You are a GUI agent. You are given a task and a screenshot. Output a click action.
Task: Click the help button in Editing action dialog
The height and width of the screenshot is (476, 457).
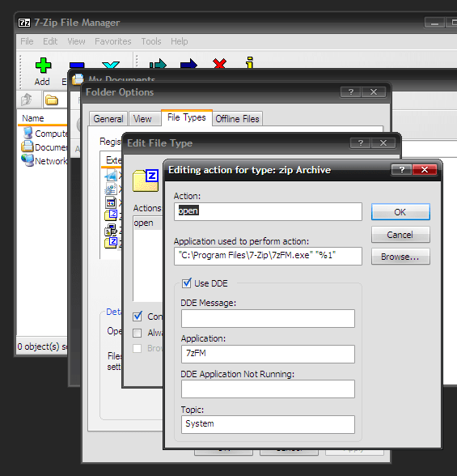click(401, 170)
